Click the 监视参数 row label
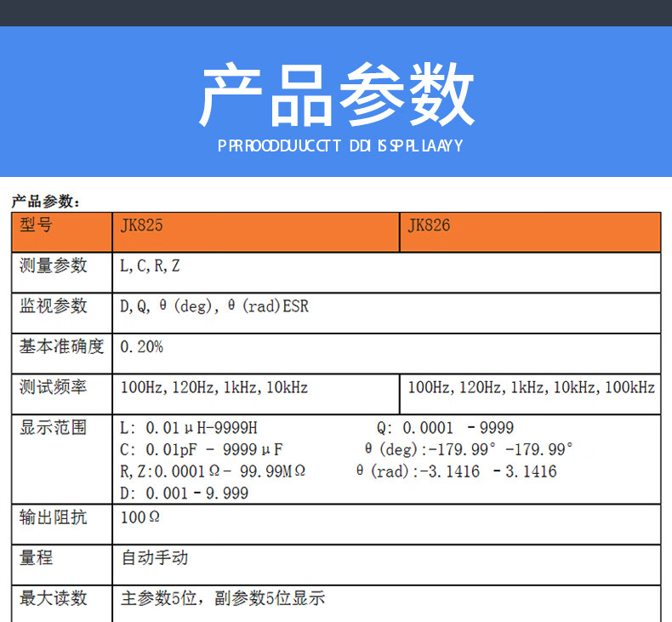Image resolution: width=672 pixels, height=622 pixels. coord(53,305)
